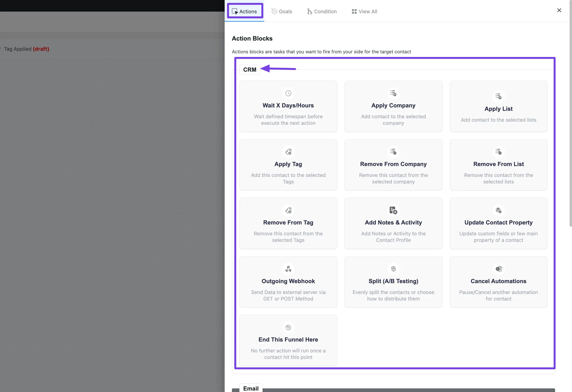The width and height of the screenshot is (572, 392).
Task: Click the Add Notes & Activity icon
Action: pos(393,210)
